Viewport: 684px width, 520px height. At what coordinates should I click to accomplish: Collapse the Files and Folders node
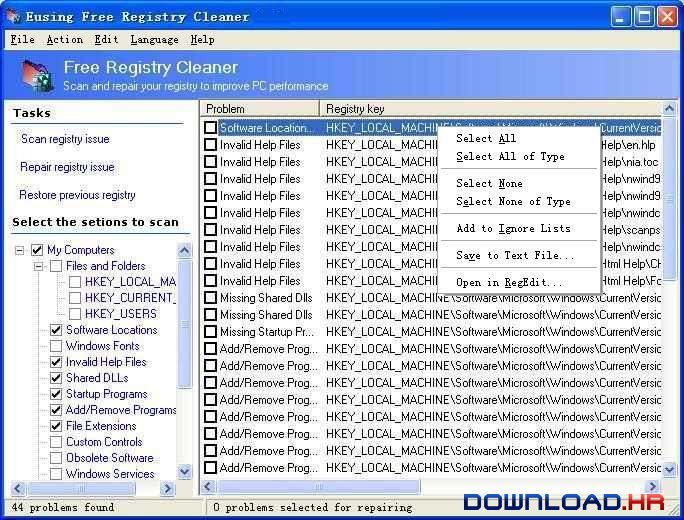(x=38, y=266)
